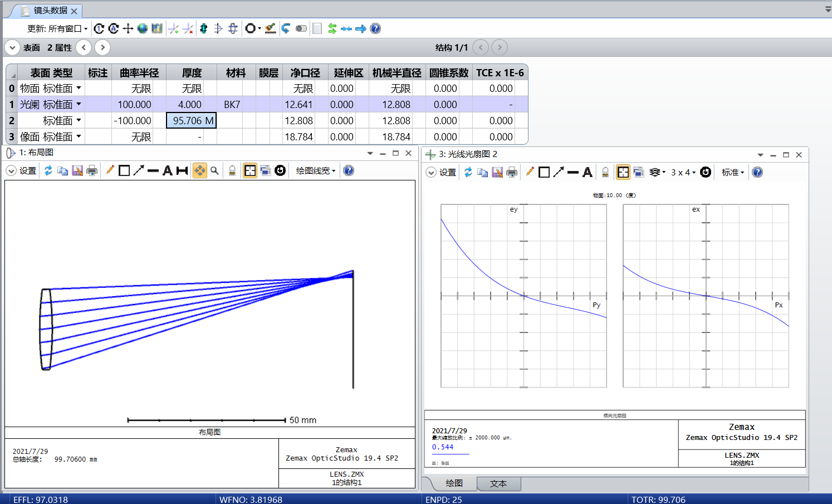
Task: Copy the layout window graphic
Action: pos(63,170)
